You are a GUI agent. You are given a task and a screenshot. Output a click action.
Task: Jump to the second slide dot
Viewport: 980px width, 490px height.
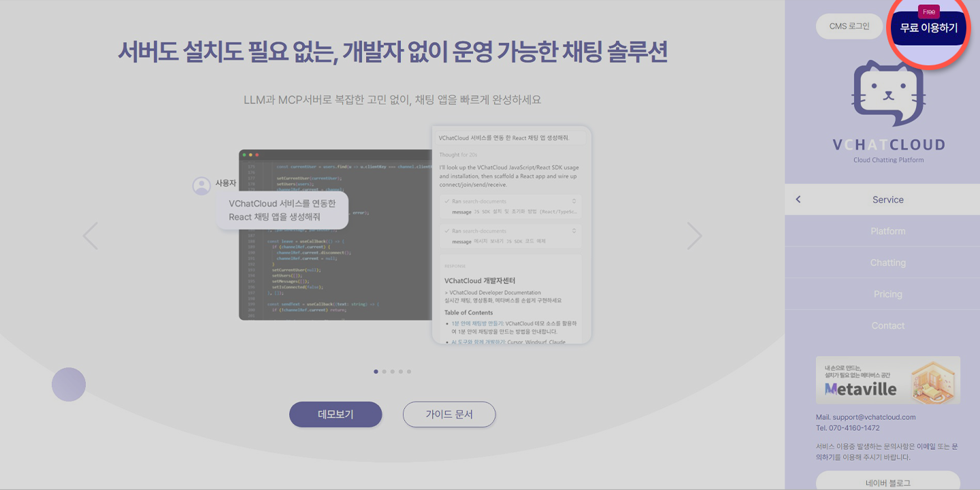point(384,372)
